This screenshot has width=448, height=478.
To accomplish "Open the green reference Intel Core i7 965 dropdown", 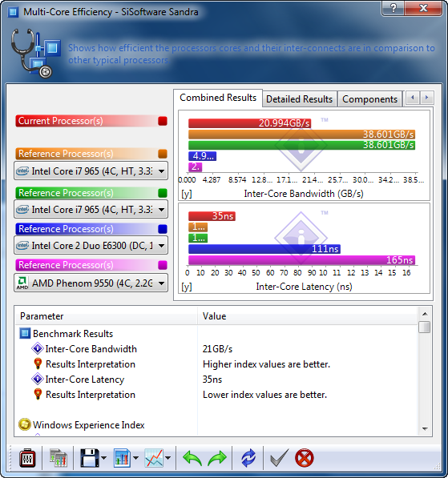I will pyautogui.click(x=91, y=210).
